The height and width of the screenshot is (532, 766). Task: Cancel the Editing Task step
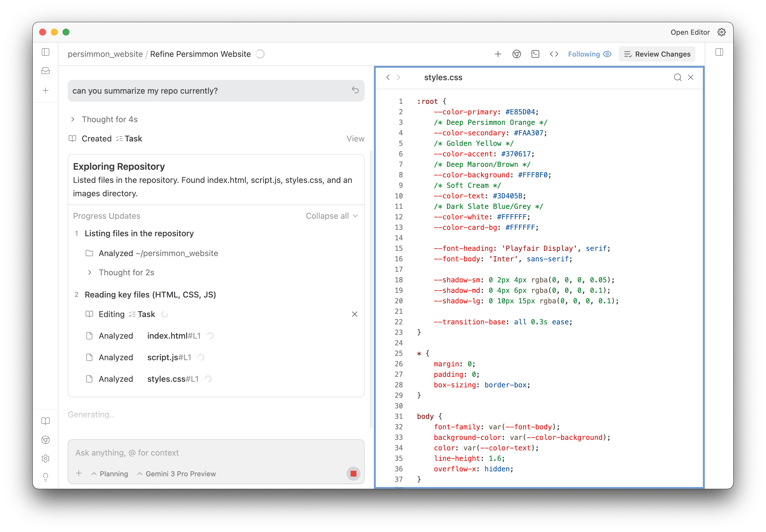click(x=354, y=314)
